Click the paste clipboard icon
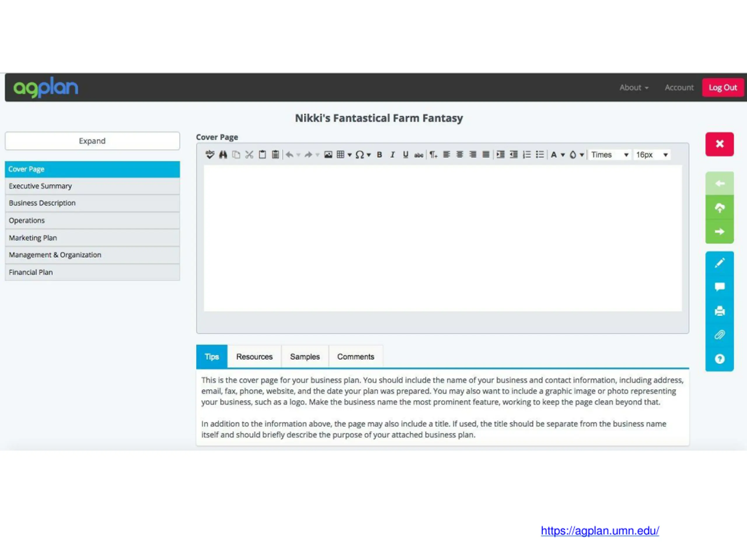The height and width of the screenshot is (560, 747). pyautogui.click(x=262, y=155)
